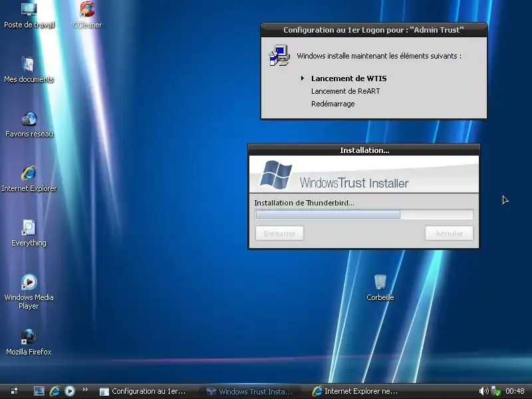
Task: Click the system clock showing 00:48
Action: point(515,391)
